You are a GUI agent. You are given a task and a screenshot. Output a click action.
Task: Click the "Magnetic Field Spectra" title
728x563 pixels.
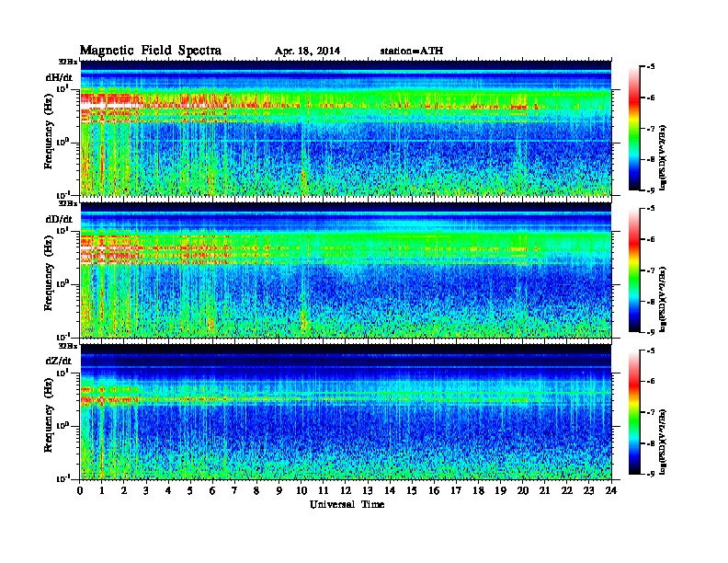coord(151,51)
